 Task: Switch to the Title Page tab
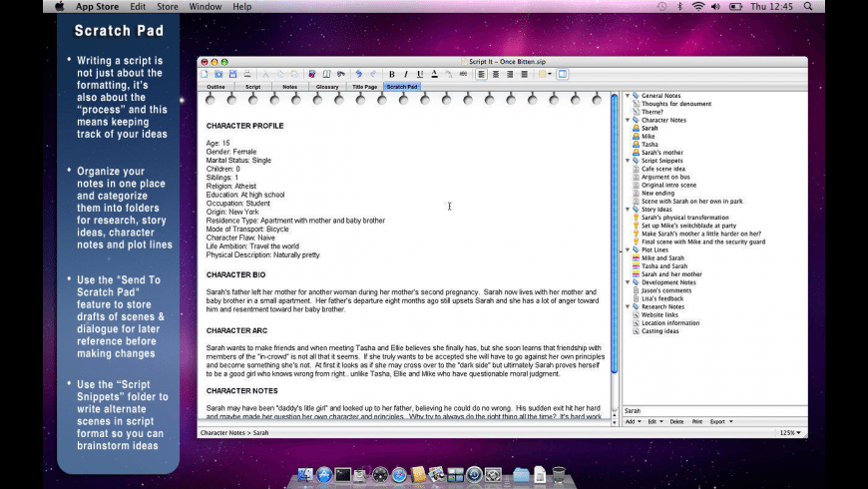[x=365, y=87]
